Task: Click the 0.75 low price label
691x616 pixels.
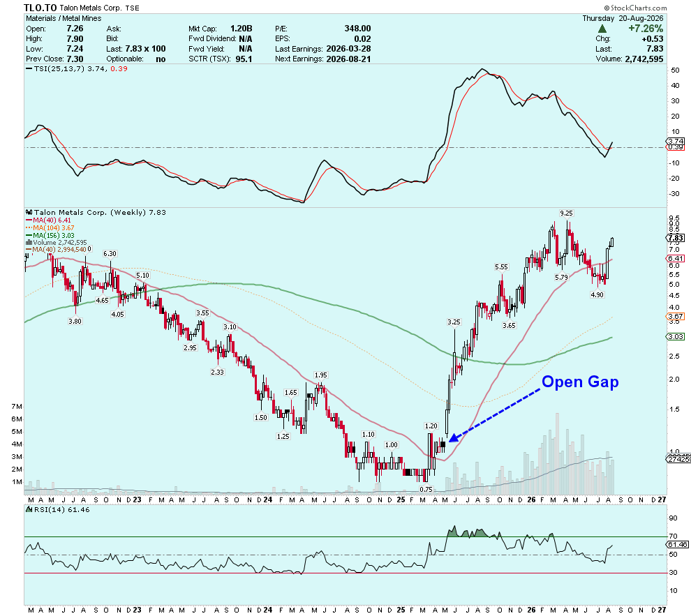Action: [426, 489]
